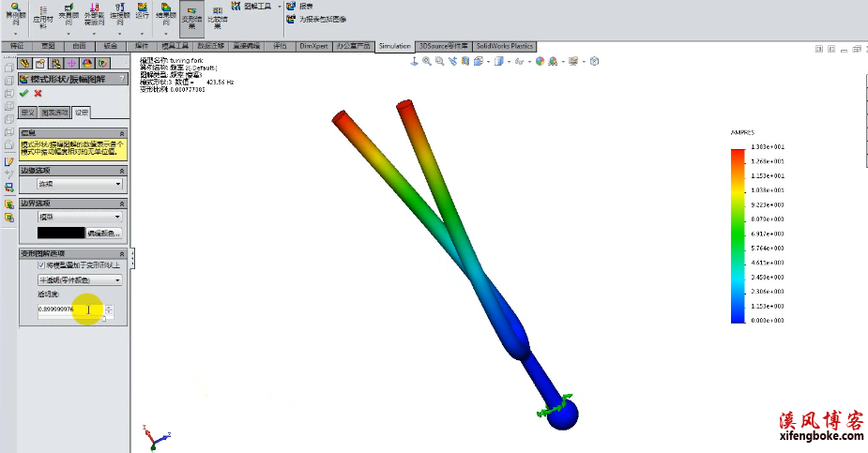Expand the Plot Tools dropdown arrow
The image size is (868, 453).
click(x=280, y=6)
